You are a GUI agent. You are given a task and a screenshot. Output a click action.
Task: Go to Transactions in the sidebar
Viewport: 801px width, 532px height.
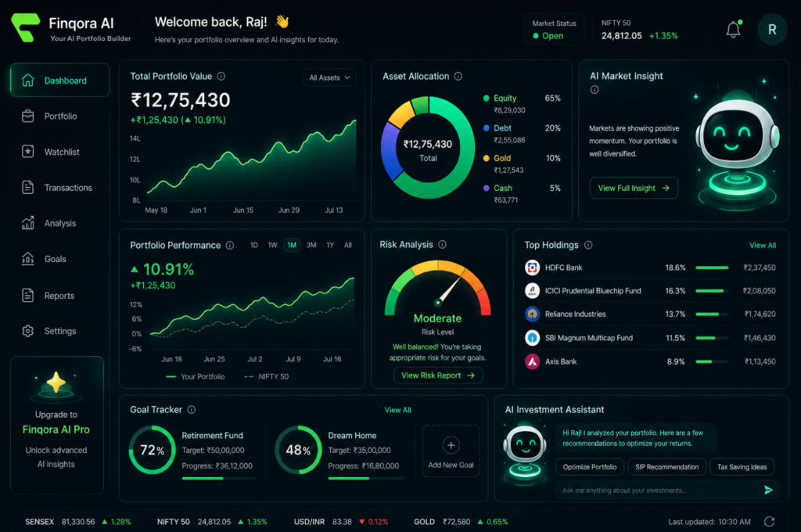(59, 188)
